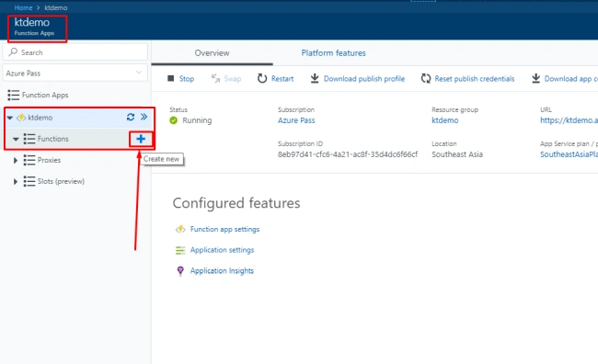Switch to the Overview tab
This screenshot has height=364, width=598.
coord(212,53)
